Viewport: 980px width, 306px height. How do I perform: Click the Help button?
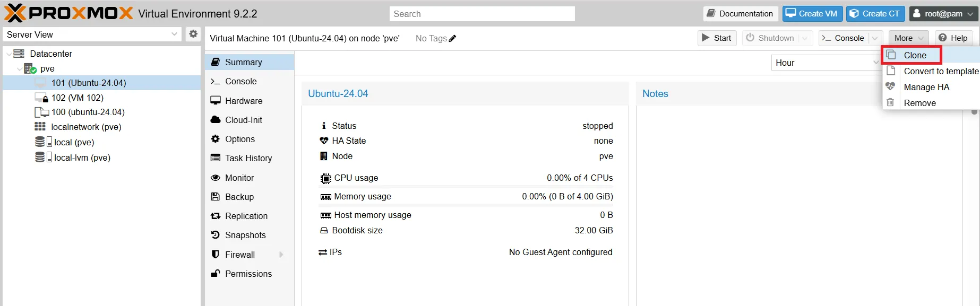953,38
